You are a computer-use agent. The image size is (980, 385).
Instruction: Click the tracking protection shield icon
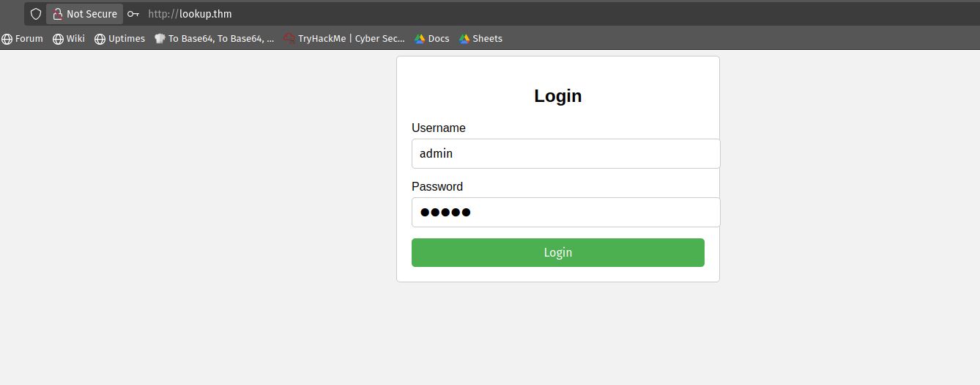pos(35,14)
